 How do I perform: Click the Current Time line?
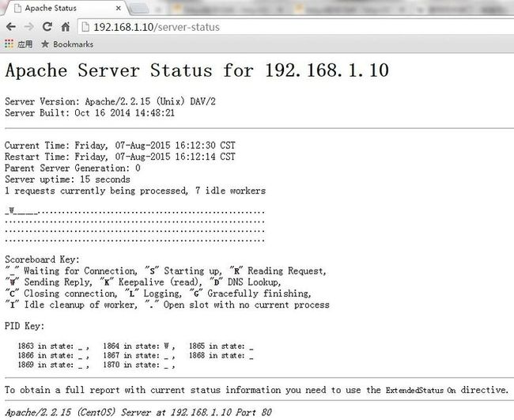(x=120, y=146)
